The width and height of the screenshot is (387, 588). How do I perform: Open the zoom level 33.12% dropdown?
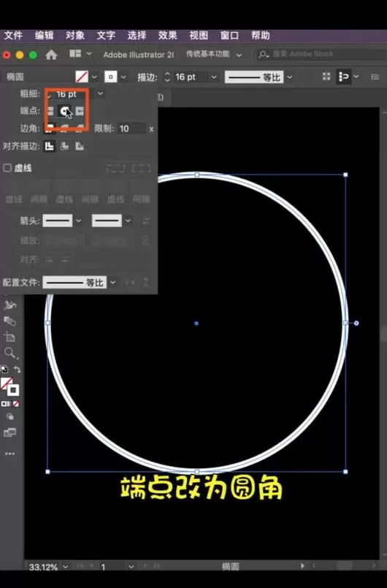66,566
